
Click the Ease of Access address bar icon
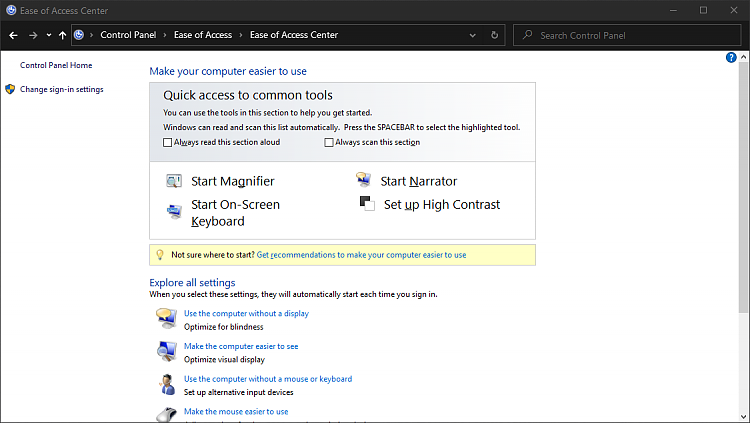click(79, 35)
